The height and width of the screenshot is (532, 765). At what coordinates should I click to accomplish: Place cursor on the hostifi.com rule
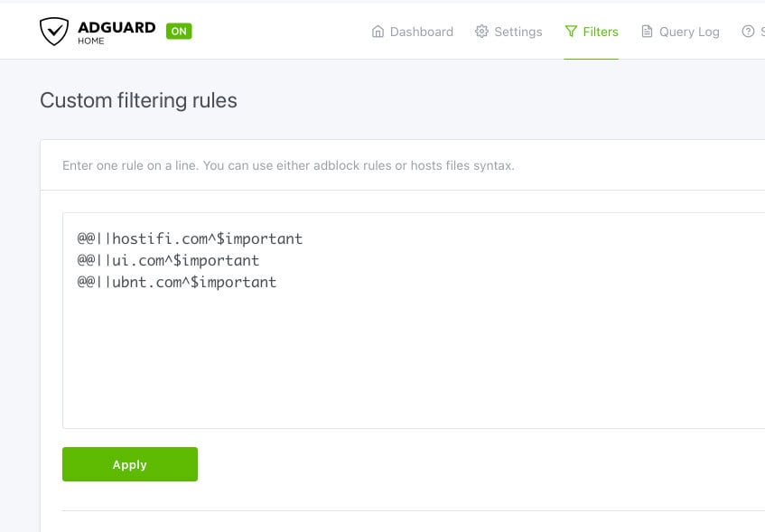click(x=189, y=238)
